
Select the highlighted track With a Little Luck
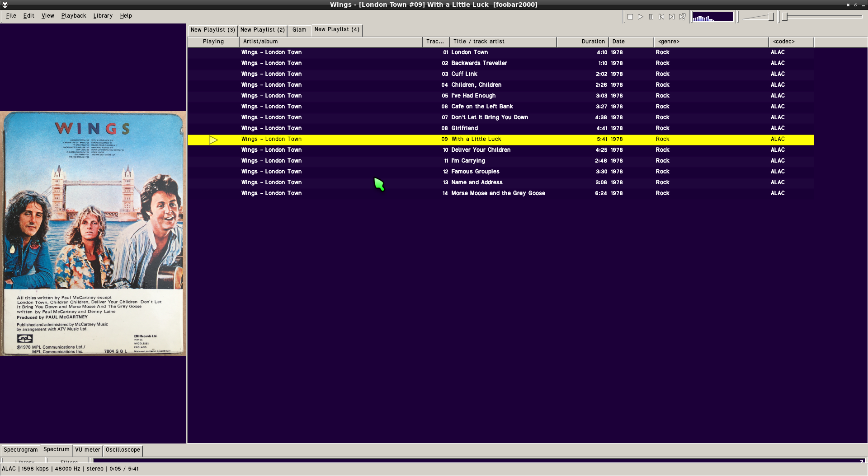(501, 140)
